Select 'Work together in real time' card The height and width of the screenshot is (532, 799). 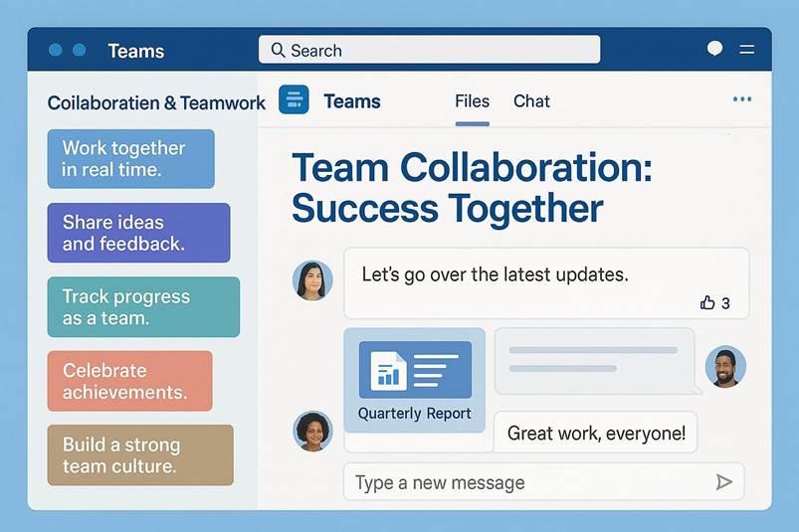pyautogui.click(x=130, y=159)
